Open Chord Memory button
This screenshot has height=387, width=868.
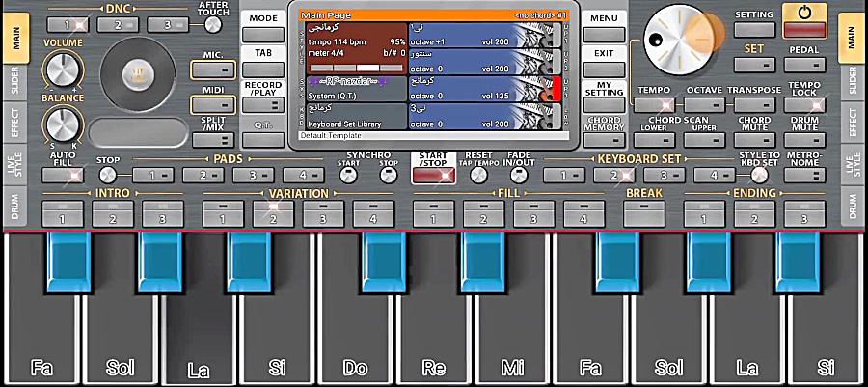604,140
